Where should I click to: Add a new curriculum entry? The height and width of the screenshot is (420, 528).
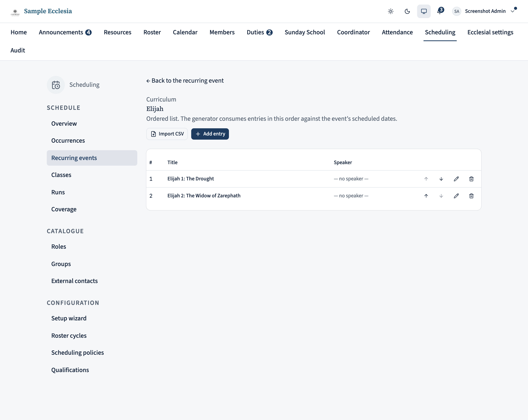point(210,134)
